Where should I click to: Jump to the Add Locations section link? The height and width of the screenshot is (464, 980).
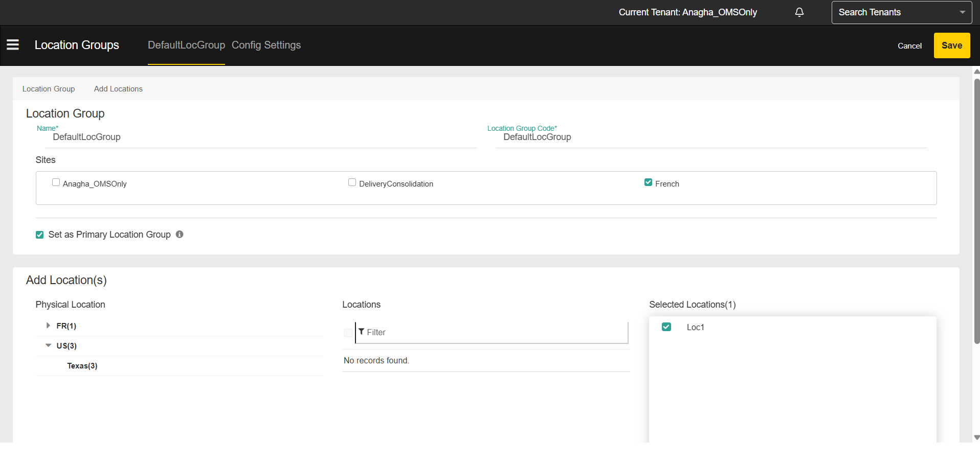tap(118, 89)
